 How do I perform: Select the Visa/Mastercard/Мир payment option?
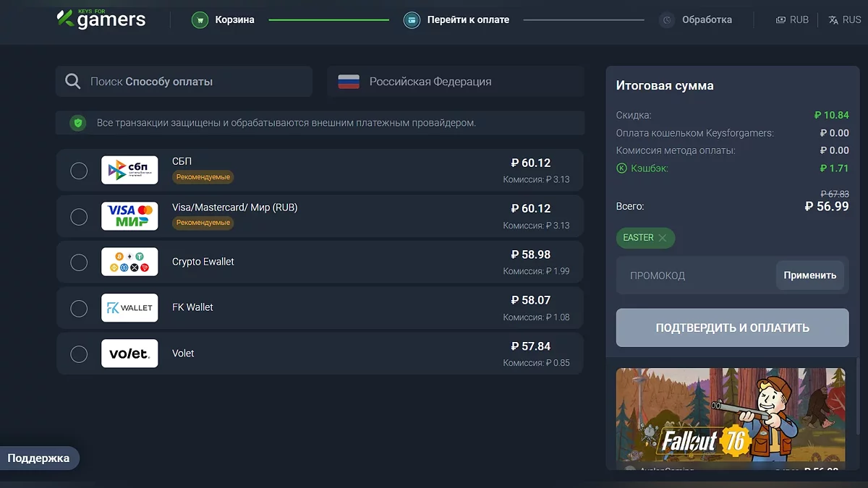tap(79, 215)
